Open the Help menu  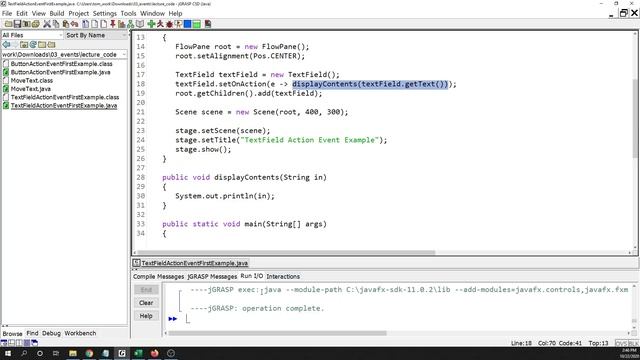176,13
